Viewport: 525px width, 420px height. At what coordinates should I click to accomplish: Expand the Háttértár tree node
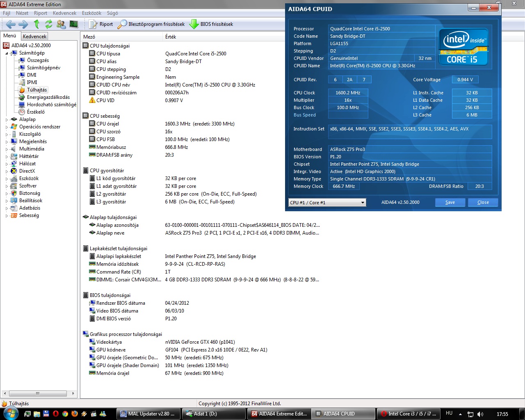pos(7,156)
